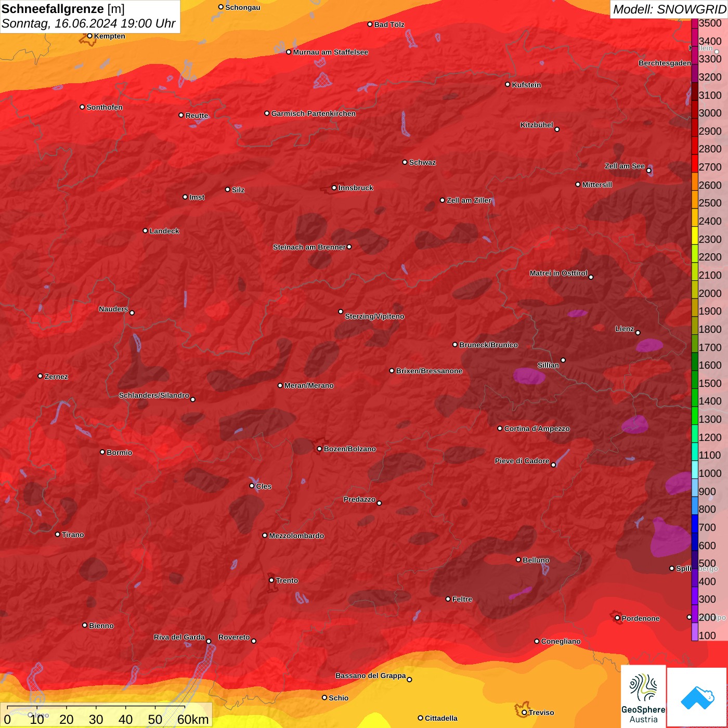This screenshot has width=728, height=728.
Task: Select the Landeck city marker dot
Action: [145, 230]
